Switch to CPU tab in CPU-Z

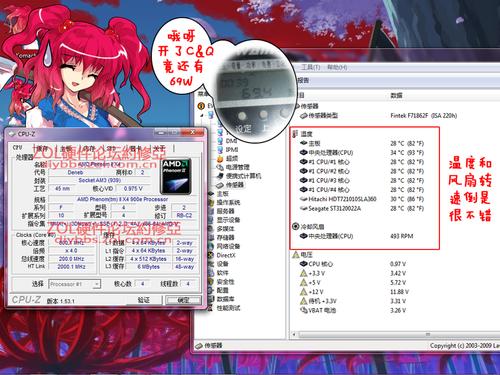click(x=17, y=147)
